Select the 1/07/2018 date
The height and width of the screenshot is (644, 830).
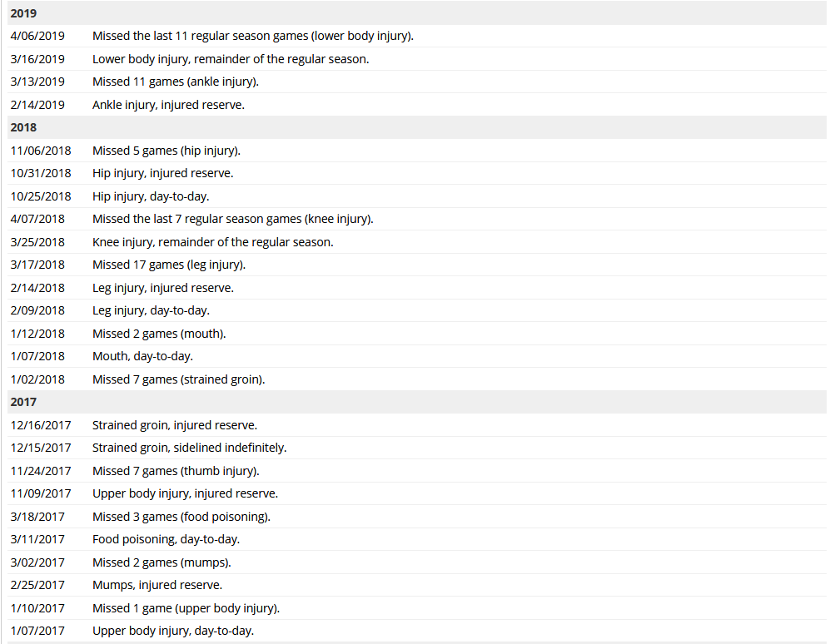click(x=37, y=357)
